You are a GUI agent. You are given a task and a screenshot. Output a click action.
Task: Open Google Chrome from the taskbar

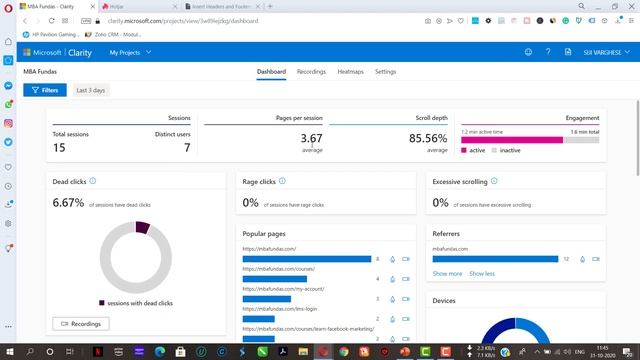(344, 351)
